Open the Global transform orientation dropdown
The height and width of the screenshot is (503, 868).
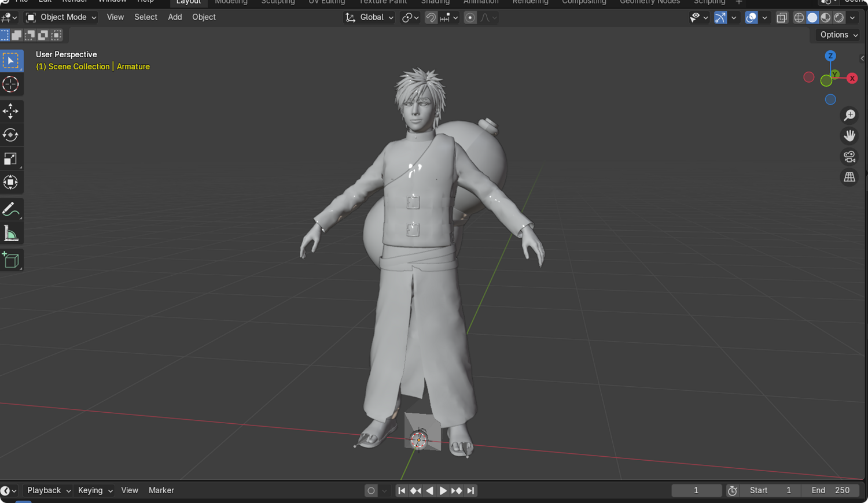[369, 17]
